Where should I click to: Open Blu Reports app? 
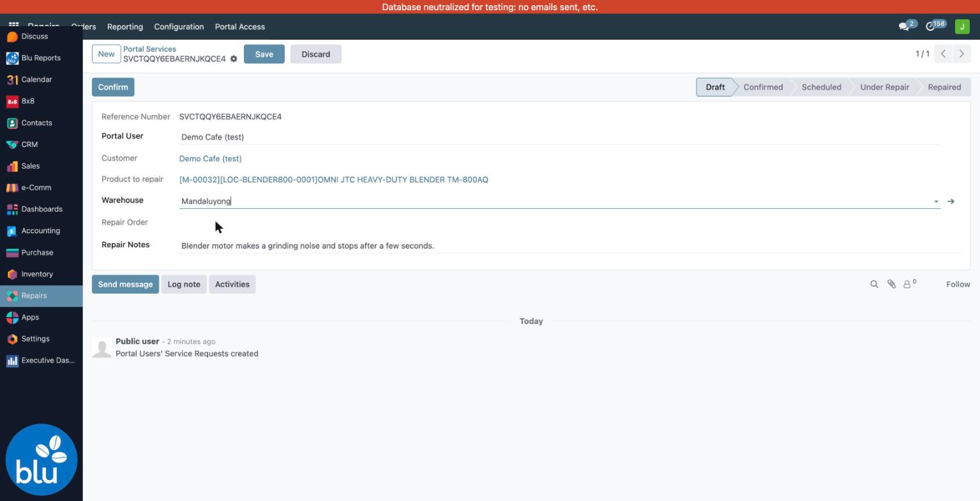tap(41, 58)
